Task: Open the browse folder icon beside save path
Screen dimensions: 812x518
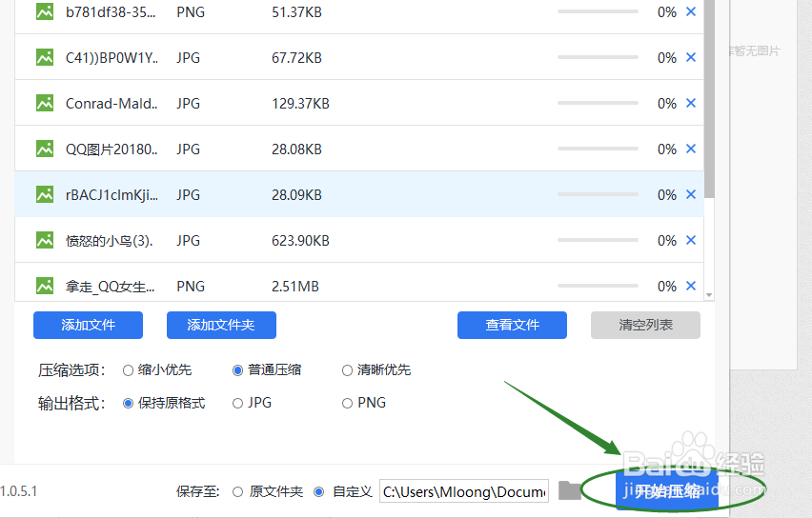Action: point(570,490)
